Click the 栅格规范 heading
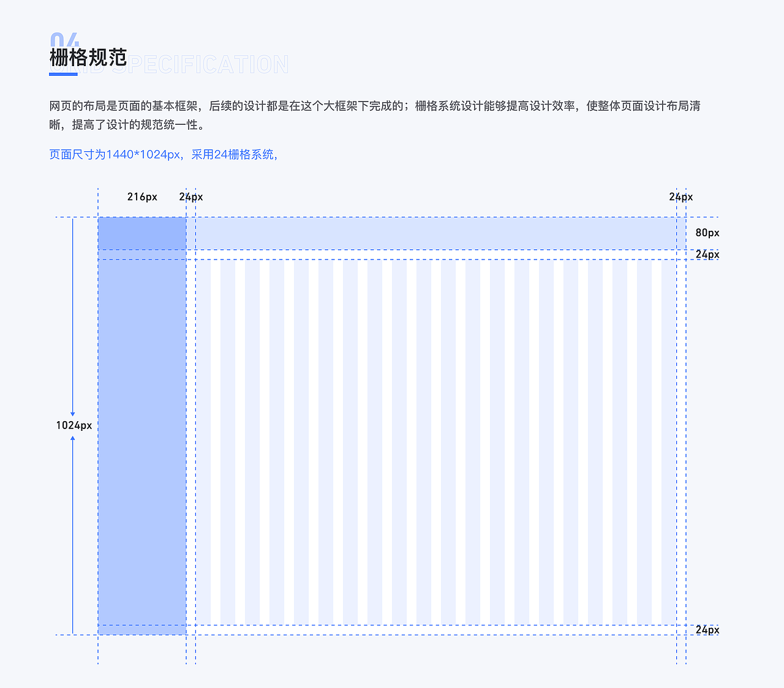This screenshot has width=784, height=688. click(88, 58)
